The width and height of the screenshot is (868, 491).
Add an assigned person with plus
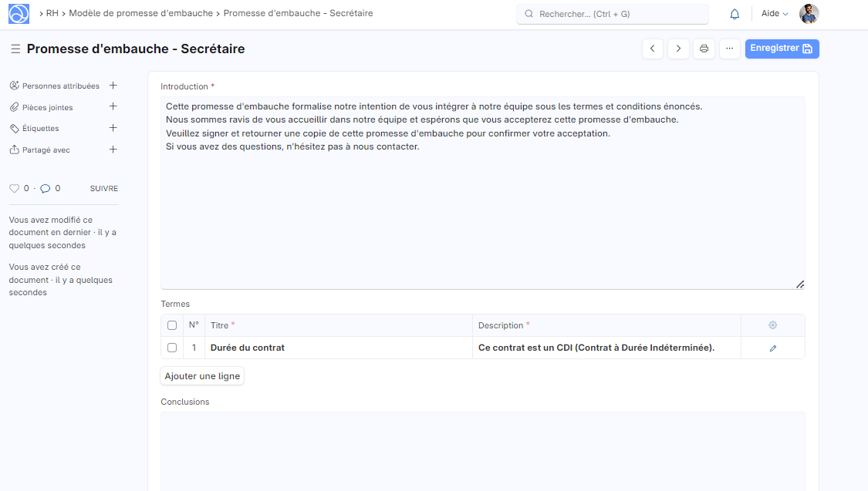(113, 86)
